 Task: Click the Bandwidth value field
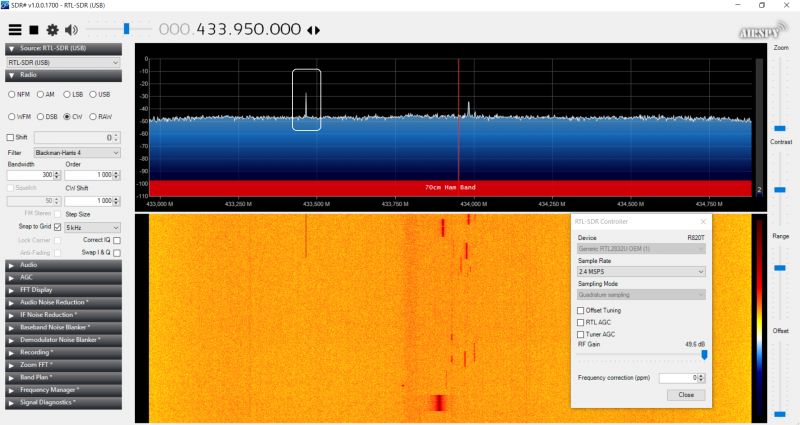point(31,175)
